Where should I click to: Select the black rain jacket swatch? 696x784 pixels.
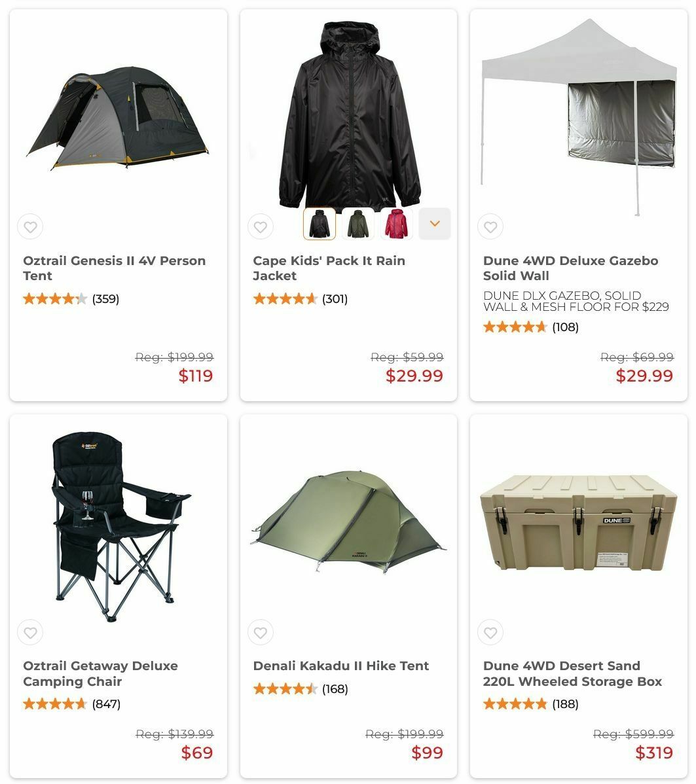(320, 224)
